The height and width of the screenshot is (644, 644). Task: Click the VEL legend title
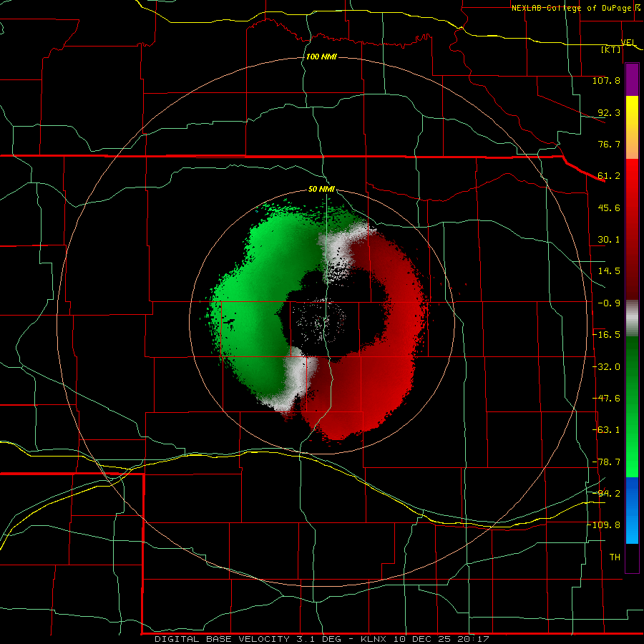628,42
